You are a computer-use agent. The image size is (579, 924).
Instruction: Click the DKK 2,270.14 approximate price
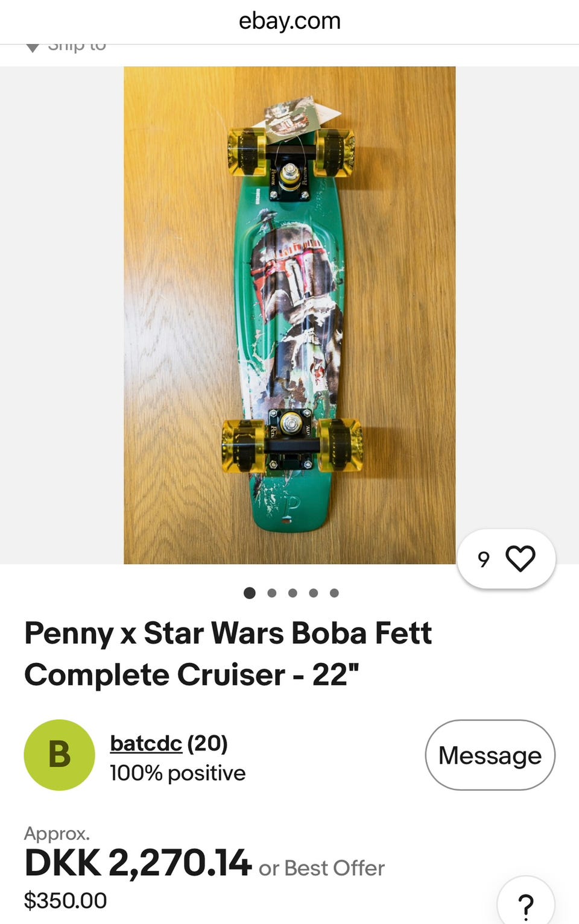click(x=138, y=863)
